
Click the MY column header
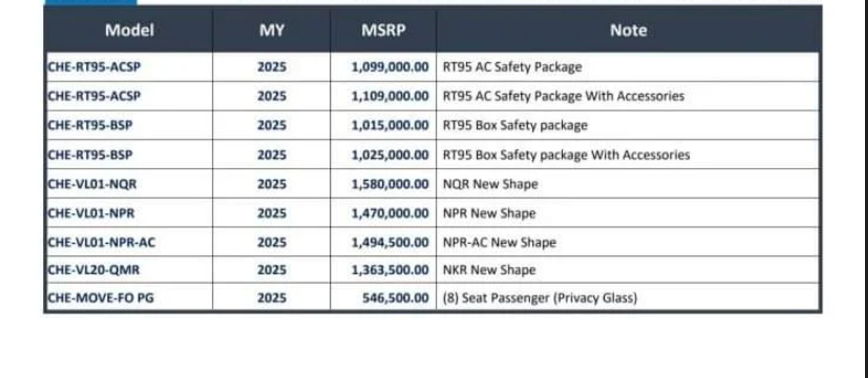tap(271, 30)
